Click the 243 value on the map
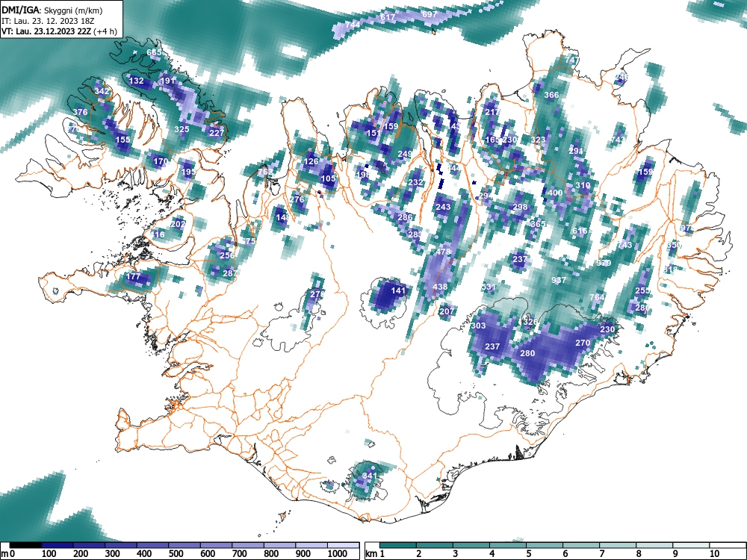Image resolution: width=747 pixels, height=560 pixels. click(443, 207)
